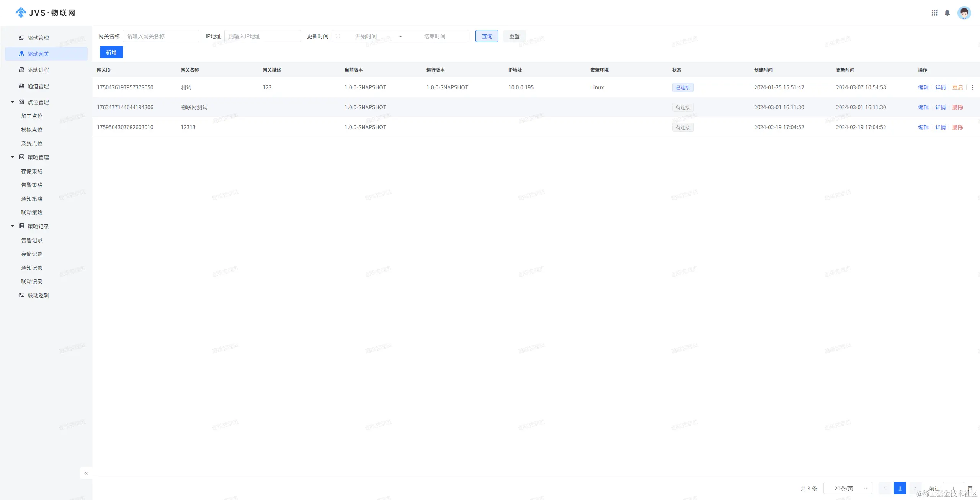Open the 20条/页 page size dropdown
The width and height of the screenshot is (980, 500).
tap(848, 488)
